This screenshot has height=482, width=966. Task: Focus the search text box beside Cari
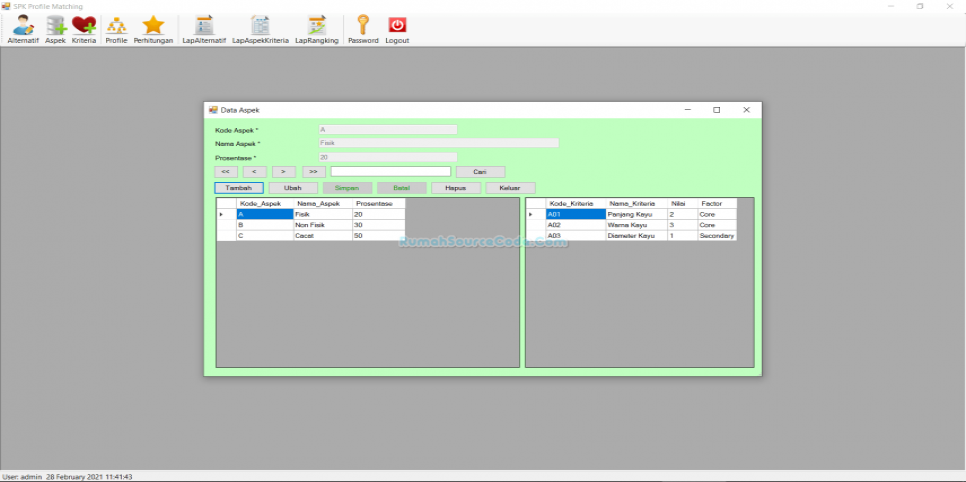pos(391,171)
